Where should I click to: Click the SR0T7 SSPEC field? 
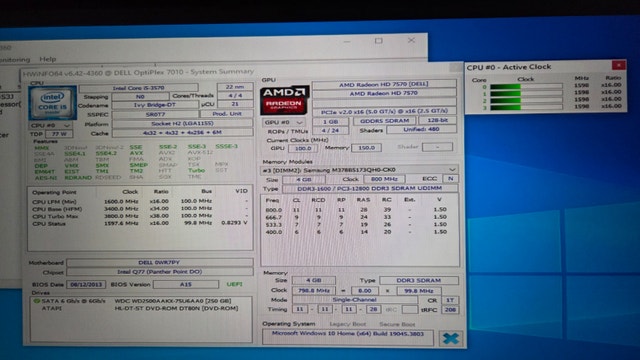point(155,115)
